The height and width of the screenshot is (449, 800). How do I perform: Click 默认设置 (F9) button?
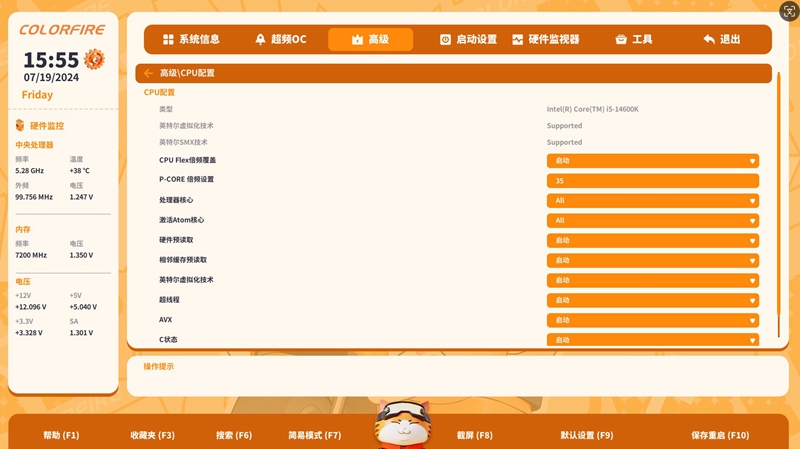586,435
